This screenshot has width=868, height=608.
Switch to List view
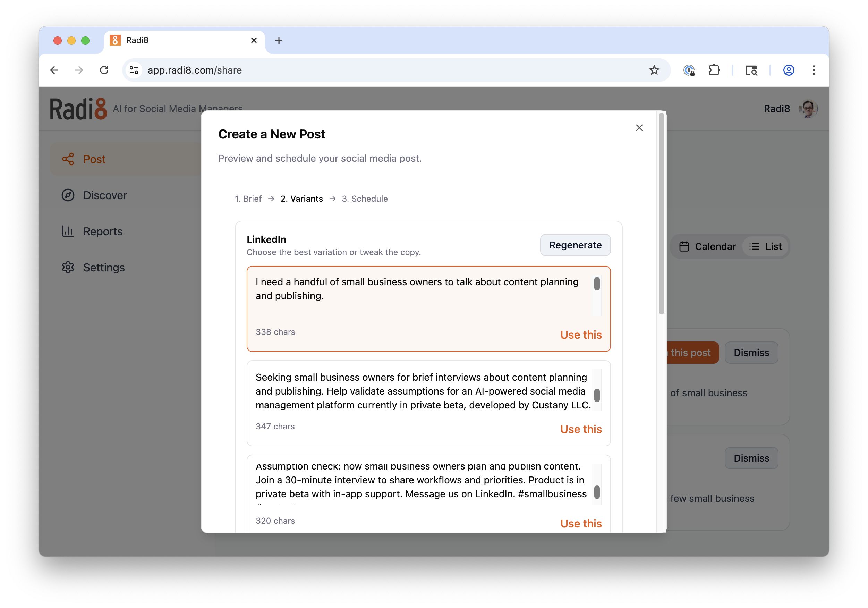(x=766, y=246)
